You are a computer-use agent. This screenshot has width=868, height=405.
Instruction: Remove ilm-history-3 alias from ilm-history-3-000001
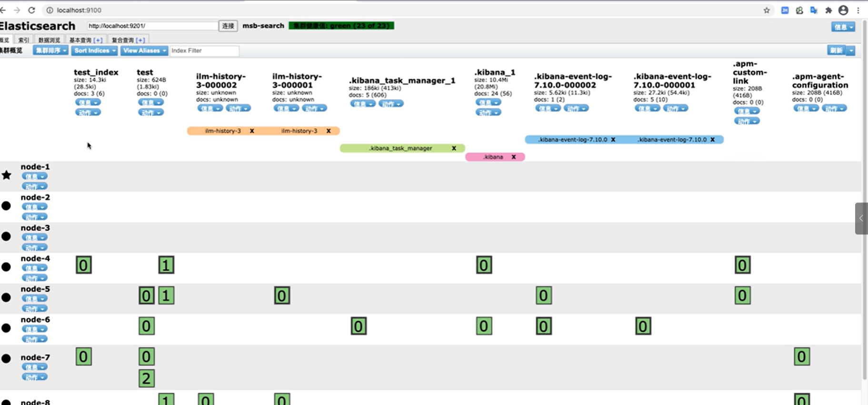tap(329, 131)
